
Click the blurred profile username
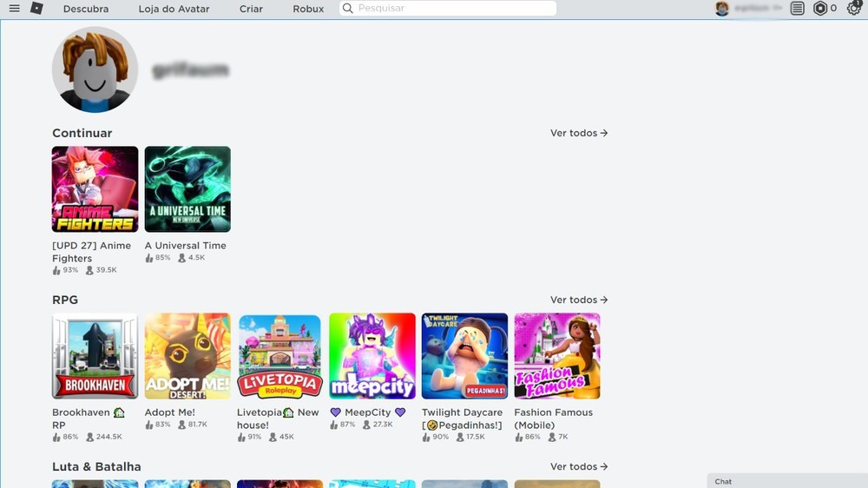pyautogui.click(x=190, y=70)
